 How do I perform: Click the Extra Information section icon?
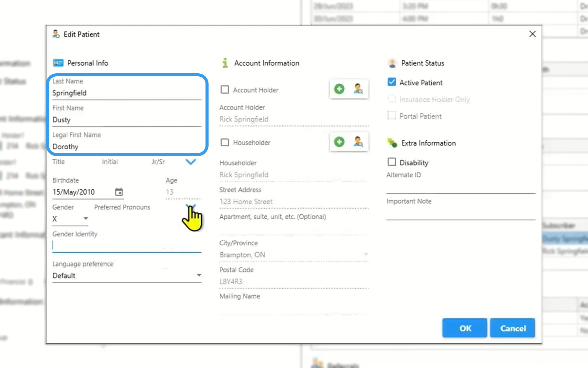coord(392,143)
